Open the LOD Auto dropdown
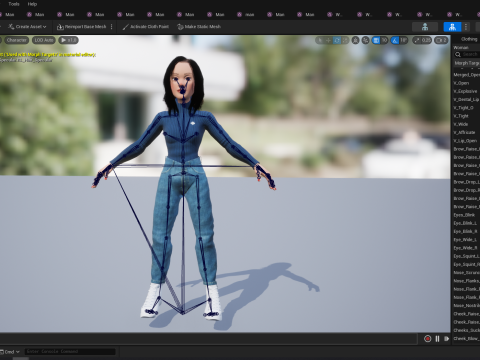The width and height of the screenshot is (480, 360). point(44,40)
